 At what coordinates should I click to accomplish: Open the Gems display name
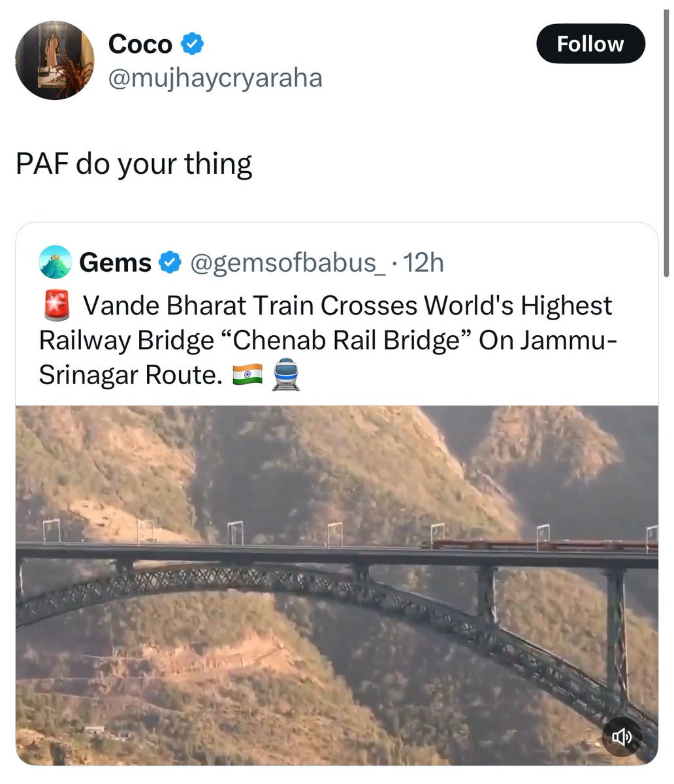(115, 263)
